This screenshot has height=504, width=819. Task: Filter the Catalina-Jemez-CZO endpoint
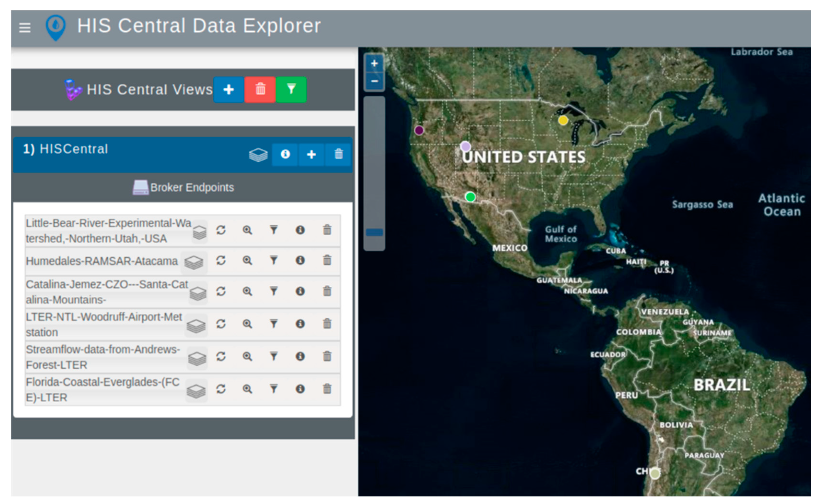(274, 291)
